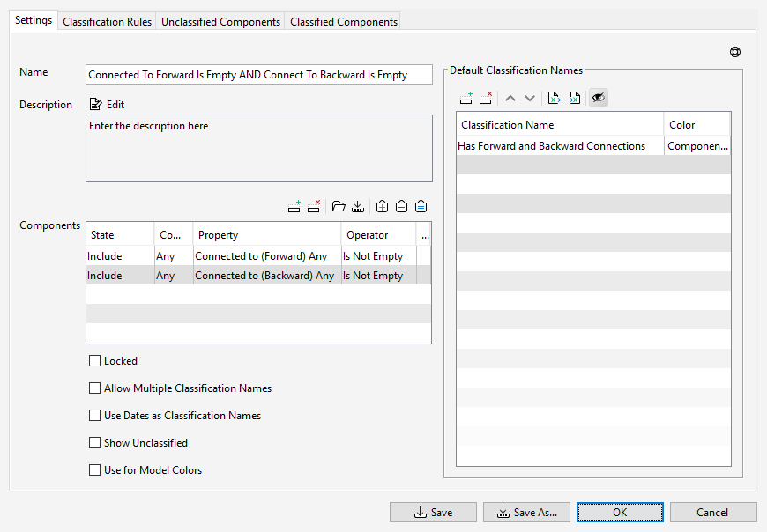Move classification name up arrow
The width and height of the screenshot is (767, 532).
tap(510, 98)
